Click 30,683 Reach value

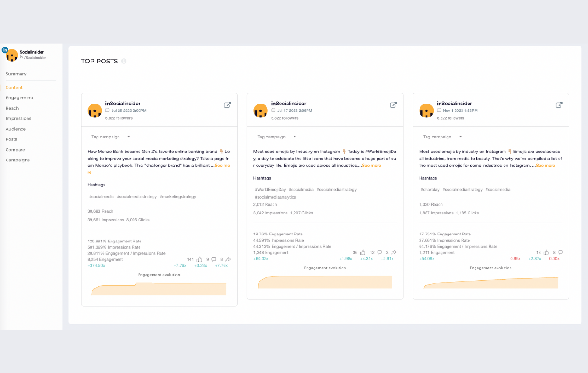(x=100, y=211)
